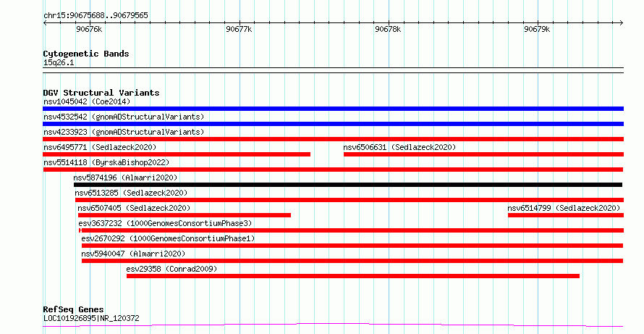The image size is (644, 334).
Task: Click the red bar under nsv6513285
Action: (349, 200)
